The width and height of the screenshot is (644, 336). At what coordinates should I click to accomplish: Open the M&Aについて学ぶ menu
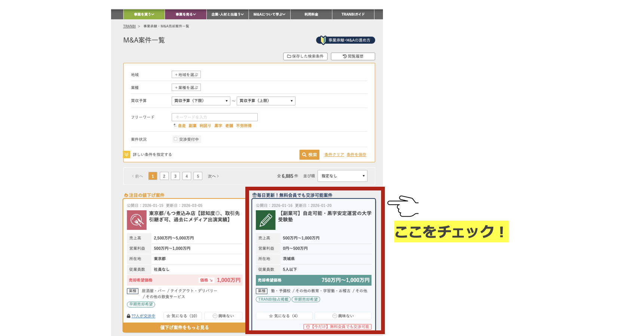(269, 14)
